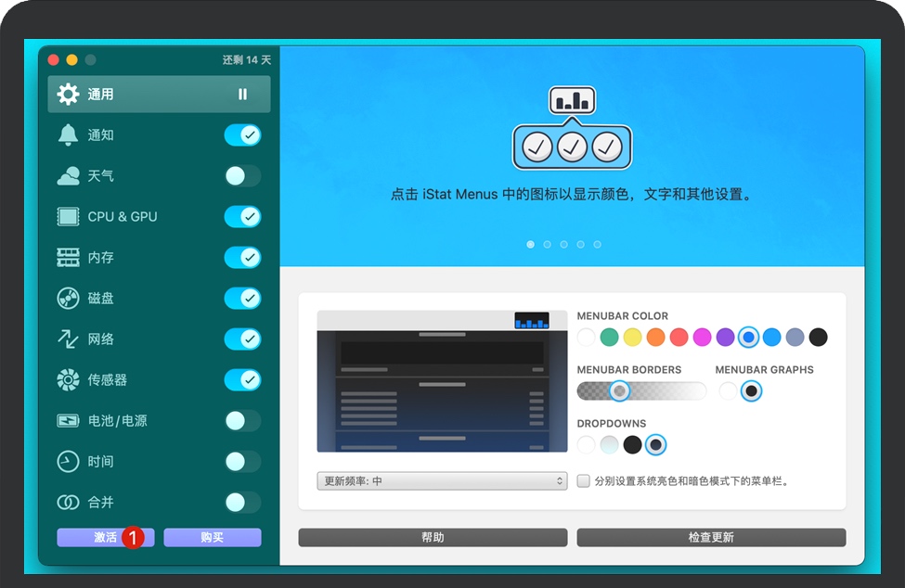Open the 时间 clock icon section
The image size is (905, 588).
pyautogui.click(x=68, y=461)
